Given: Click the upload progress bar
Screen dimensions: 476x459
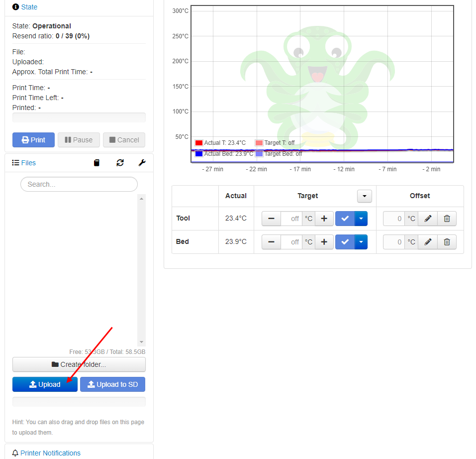Looking at the screenshot, I should [79, 402].
